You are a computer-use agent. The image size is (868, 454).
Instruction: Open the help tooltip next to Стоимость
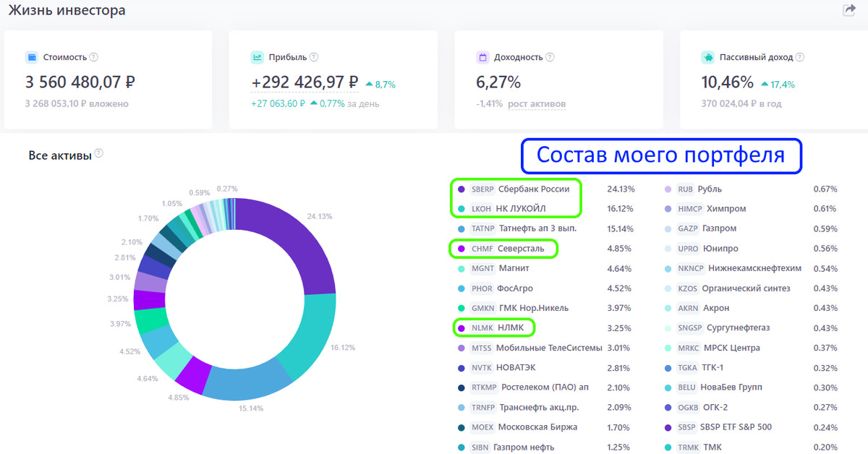coord(93,57)
